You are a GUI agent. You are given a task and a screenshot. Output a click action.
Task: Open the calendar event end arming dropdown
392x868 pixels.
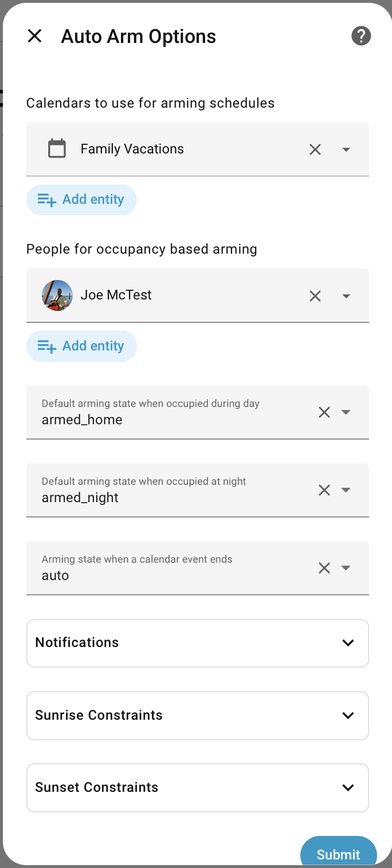[346, 567]
